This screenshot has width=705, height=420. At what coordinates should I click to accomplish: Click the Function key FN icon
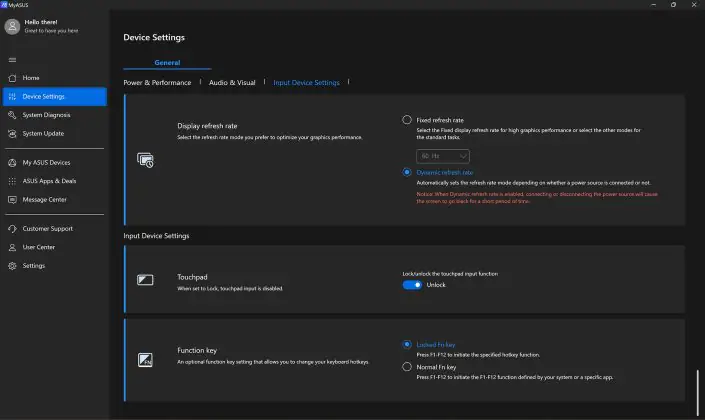tap(145, 360)
